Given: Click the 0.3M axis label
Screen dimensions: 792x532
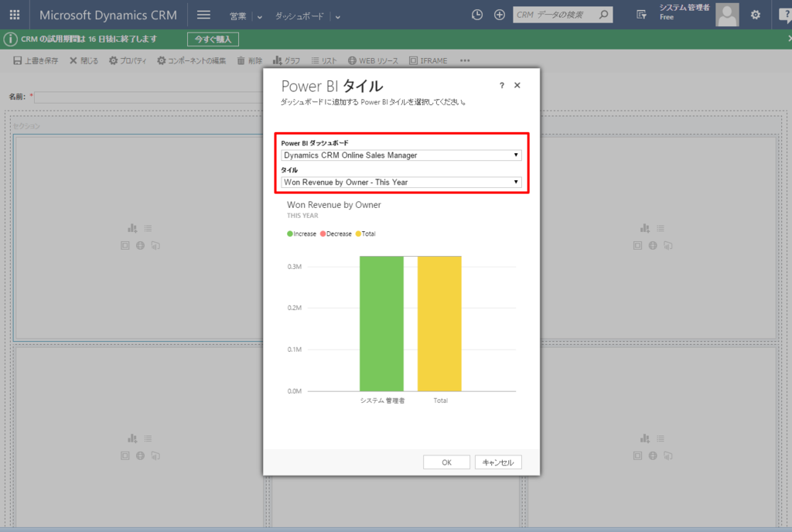Looking at the screenshot, I should pos(295,267).
